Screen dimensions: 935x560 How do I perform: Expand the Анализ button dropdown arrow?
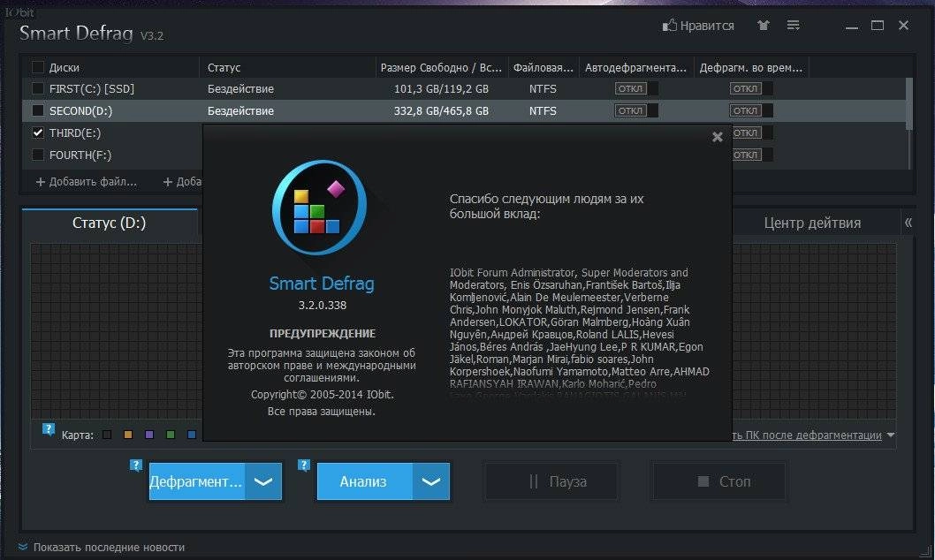point(430,481)
